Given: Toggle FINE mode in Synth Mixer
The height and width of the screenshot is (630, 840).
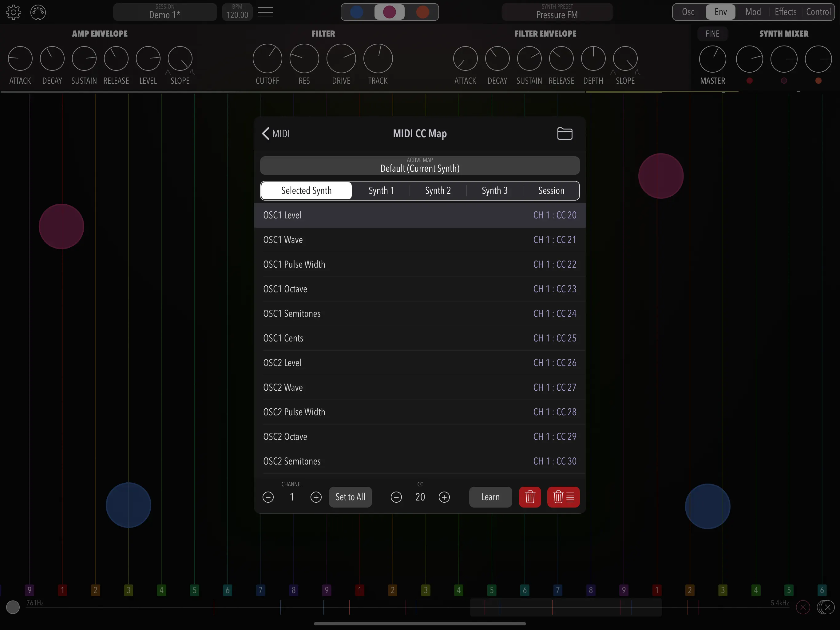Looking at the screenshot, I should coord(712,34).
